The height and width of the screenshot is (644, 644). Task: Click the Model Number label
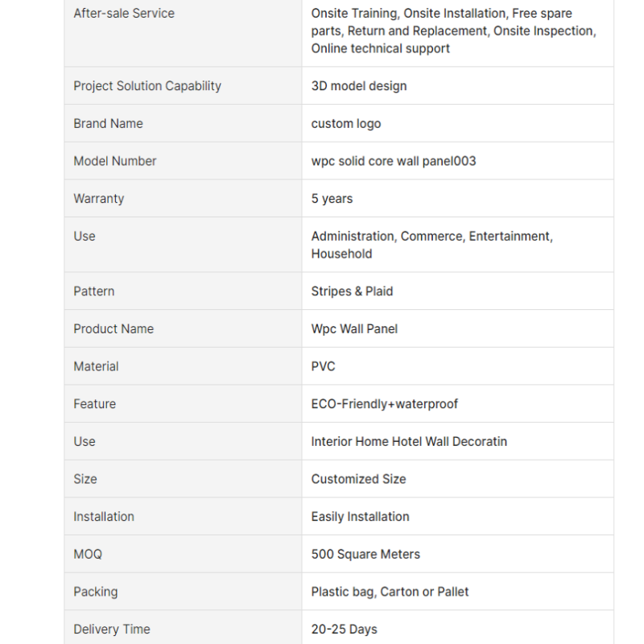coord(115,161)
